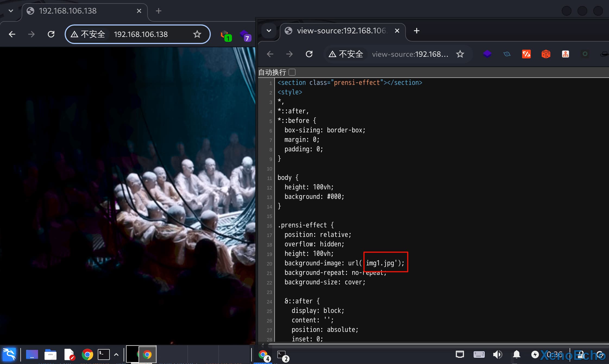Image resolution: width=609 pixels, height=364 pixels.
Task: Bookmark the view-source page with the star icon
Action: pos(460,54)
